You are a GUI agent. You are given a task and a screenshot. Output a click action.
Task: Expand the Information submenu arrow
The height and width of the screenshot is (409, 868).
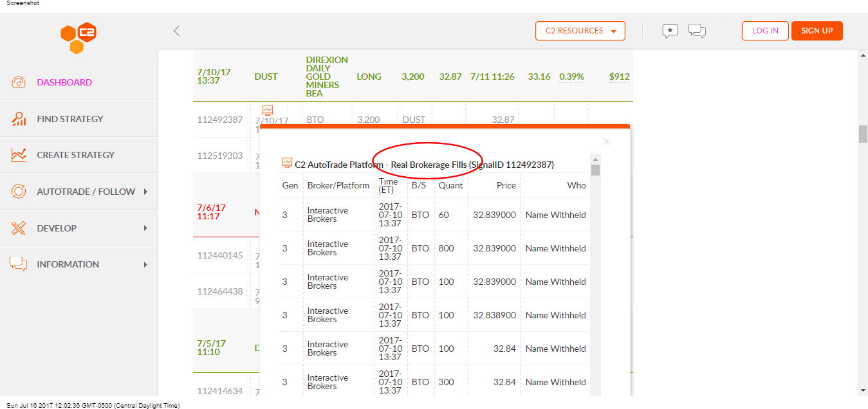[x=145, y=264]
